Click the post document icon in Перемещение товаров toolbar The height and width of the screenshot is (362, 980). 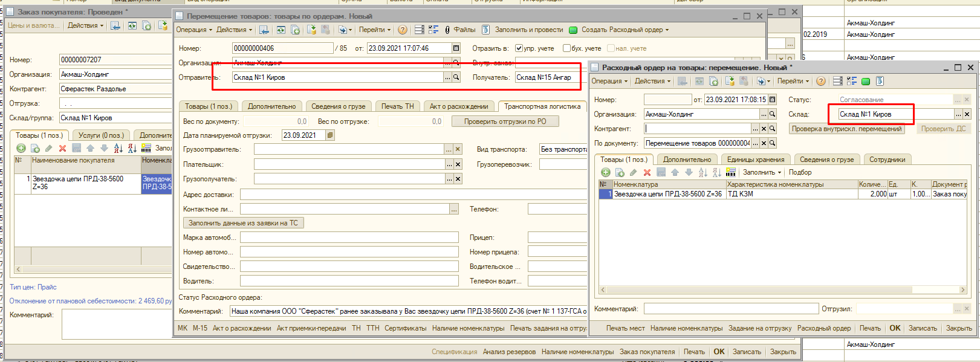point(311,30)
